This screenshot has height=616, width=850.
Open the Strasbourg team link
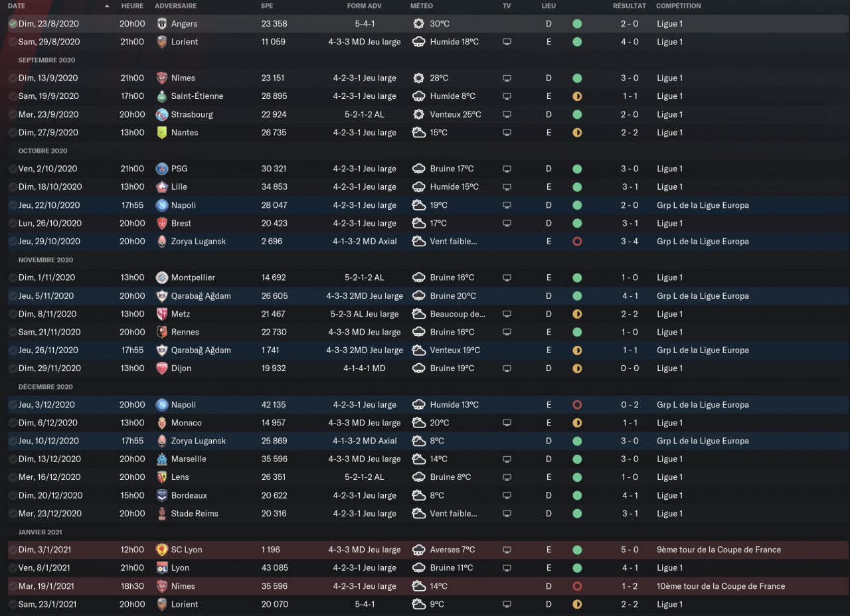[192, 114]
